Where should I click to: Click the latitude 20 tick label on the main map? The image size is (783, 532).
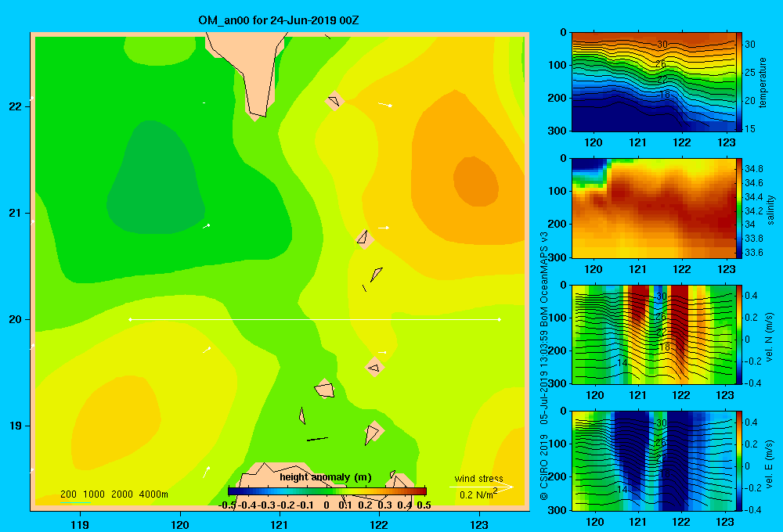16,319
